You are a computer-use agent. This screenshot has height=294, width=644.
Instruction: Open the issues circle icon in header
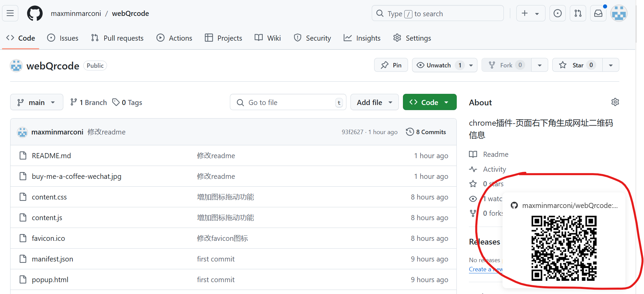click(x=557, y=13)
